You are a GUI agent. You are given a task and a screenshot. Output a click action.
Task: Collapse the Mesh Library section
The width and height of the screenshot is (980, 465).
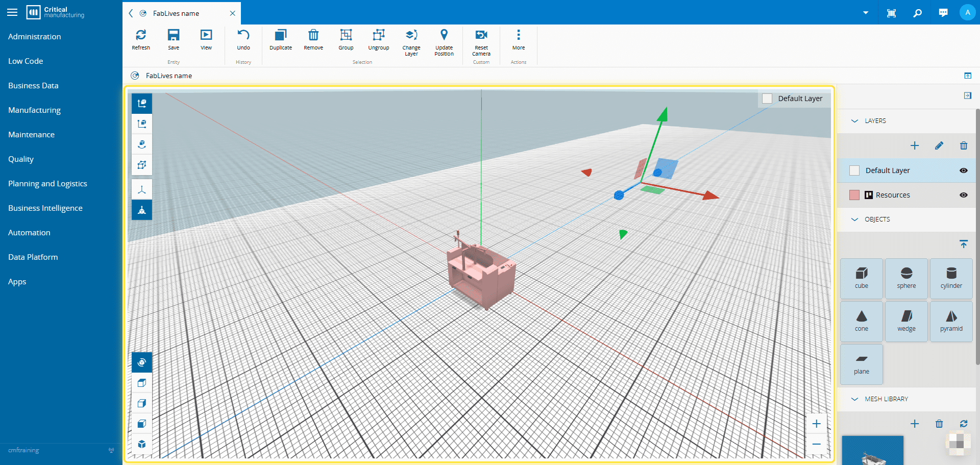pos(854,399)
